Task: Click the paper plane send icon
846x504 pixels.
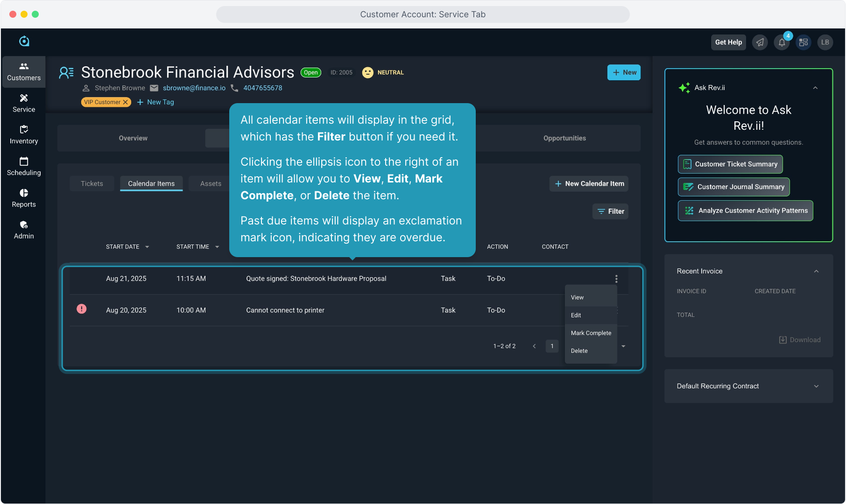Action: pyautogui.click(x=760, y=42)
